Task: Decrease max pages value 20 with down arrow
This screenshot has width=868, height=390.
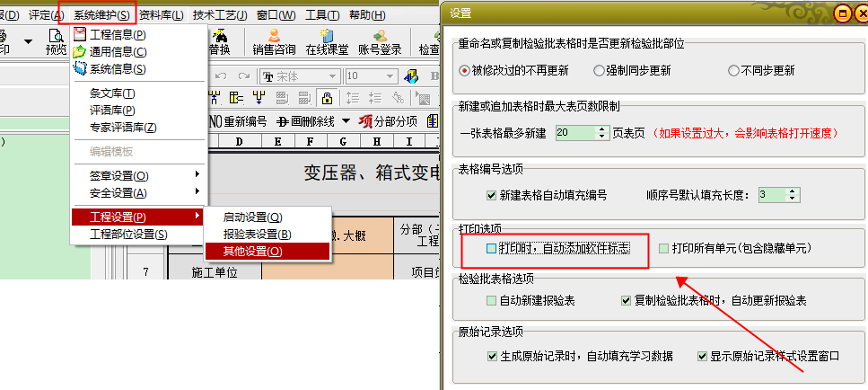Action: tap(601, 137)
